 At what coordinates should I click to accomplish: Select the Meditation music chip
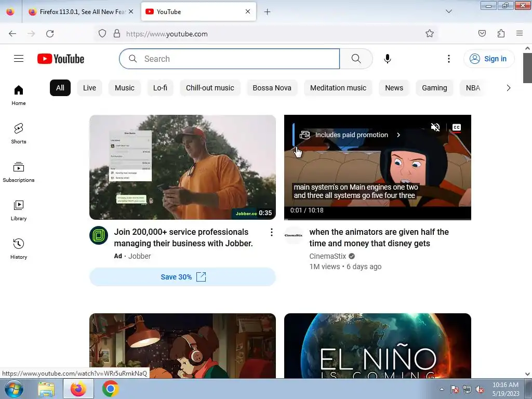point(338,88)
